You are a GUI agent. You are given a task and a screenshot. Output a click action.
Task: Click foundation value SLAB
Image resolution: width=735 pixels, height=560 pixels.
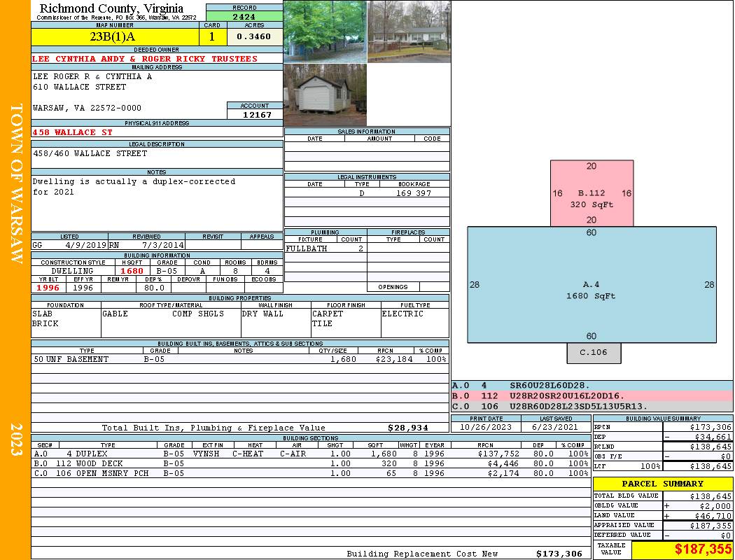pos(43,314)
